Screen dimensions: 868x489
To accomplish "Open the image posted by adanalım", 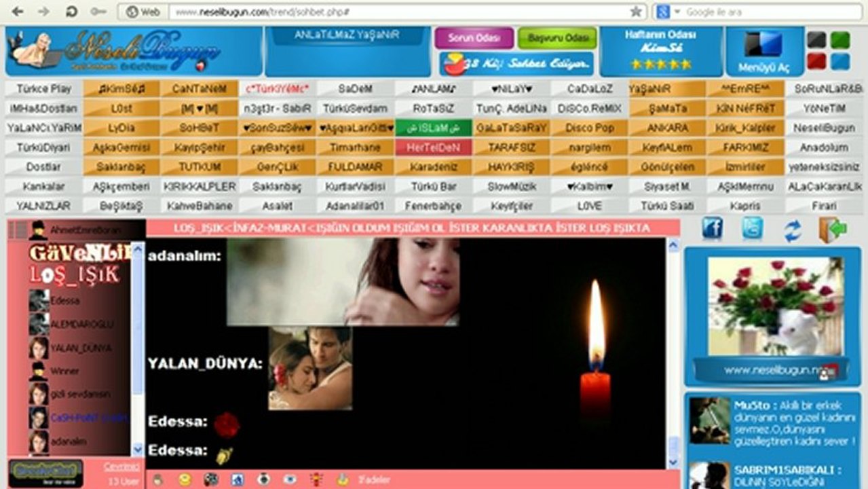I will (343, 281).
